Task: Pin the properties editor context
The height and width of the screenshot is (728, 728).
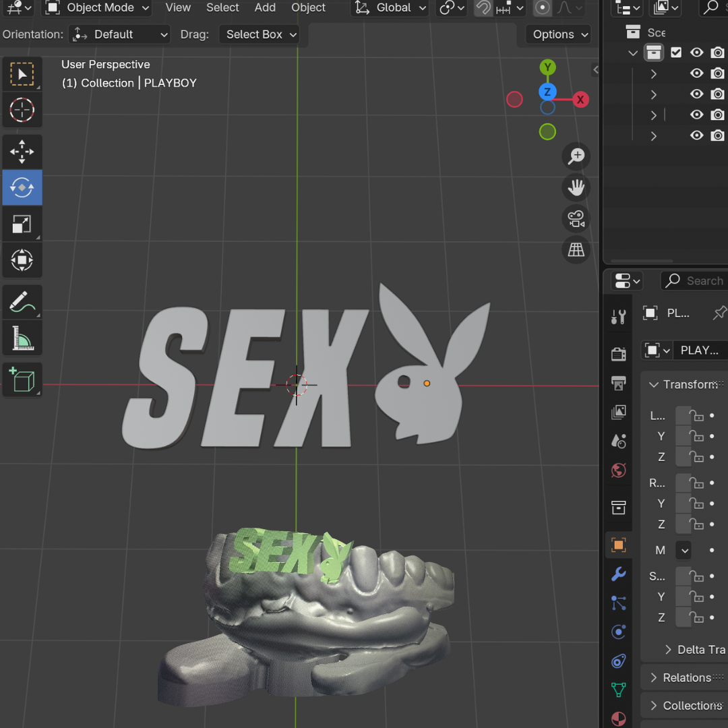Action: pos(719,313)
